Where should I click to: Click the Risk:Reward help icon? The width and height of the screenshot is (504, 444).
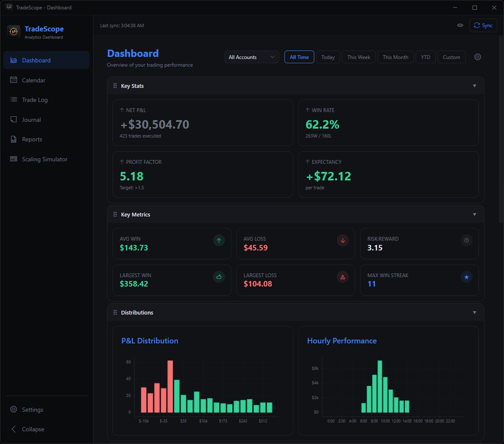(466, 240)
